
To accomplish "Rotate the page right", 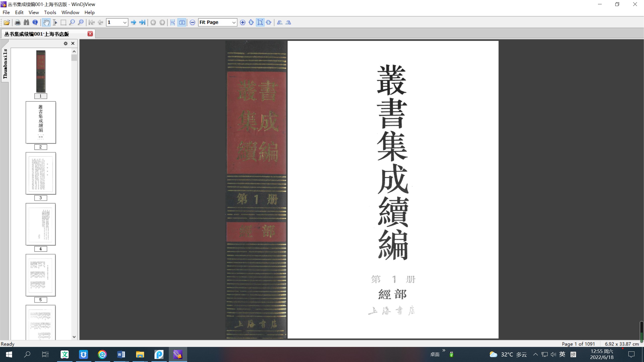I will coord(288,22).
